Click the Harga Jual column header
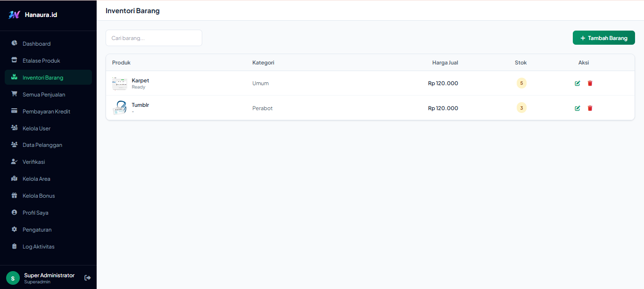Viewport: 644px width, 289px height. click(445, 63)
